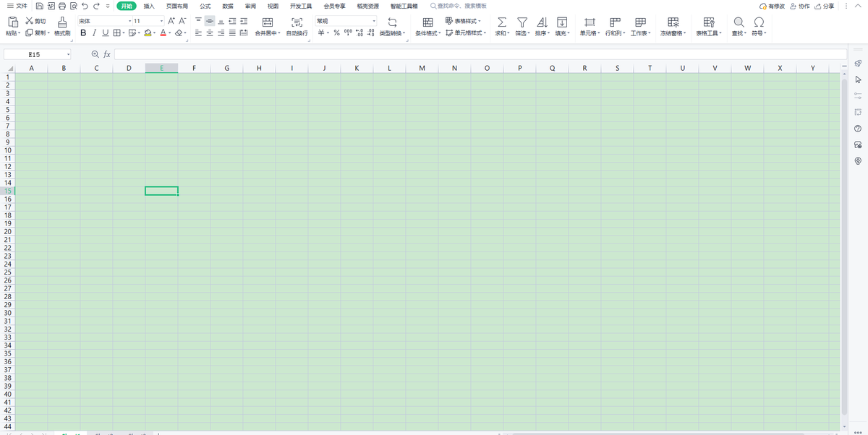
Task: Redo the last undone action
Action: tap(96, 6)
